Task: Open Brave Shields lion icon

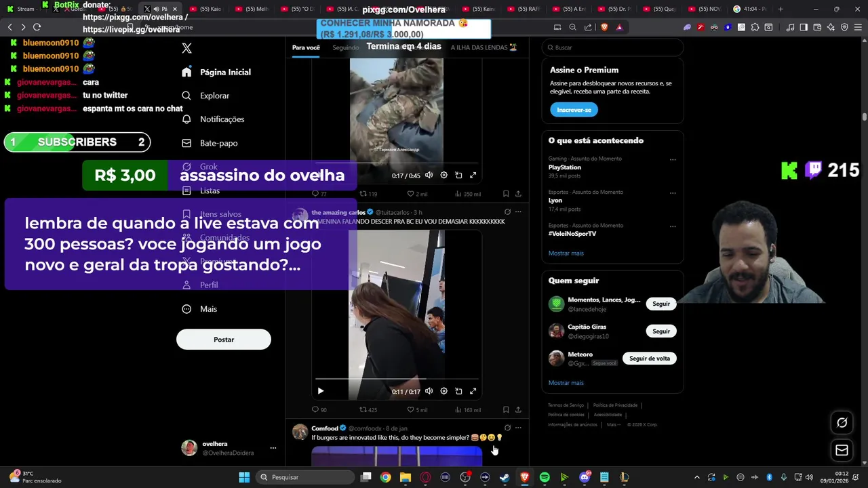Action: (604, 27)
